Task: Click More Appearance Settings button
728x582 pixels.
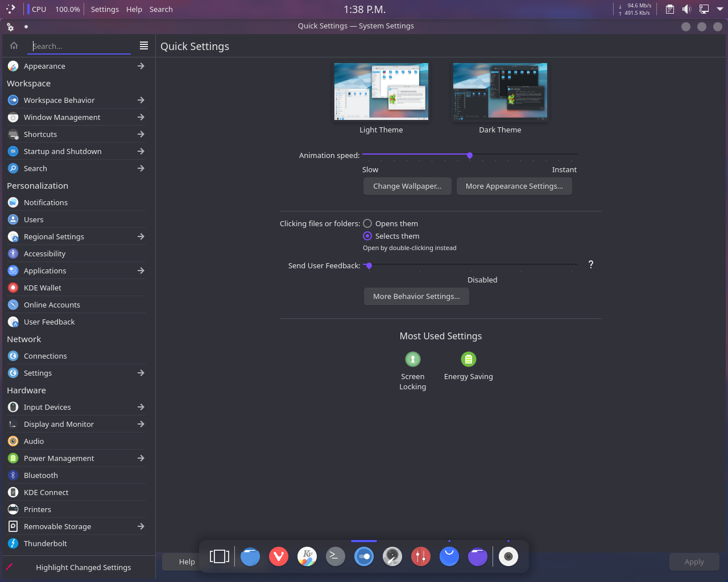Action: coord(514,186)
